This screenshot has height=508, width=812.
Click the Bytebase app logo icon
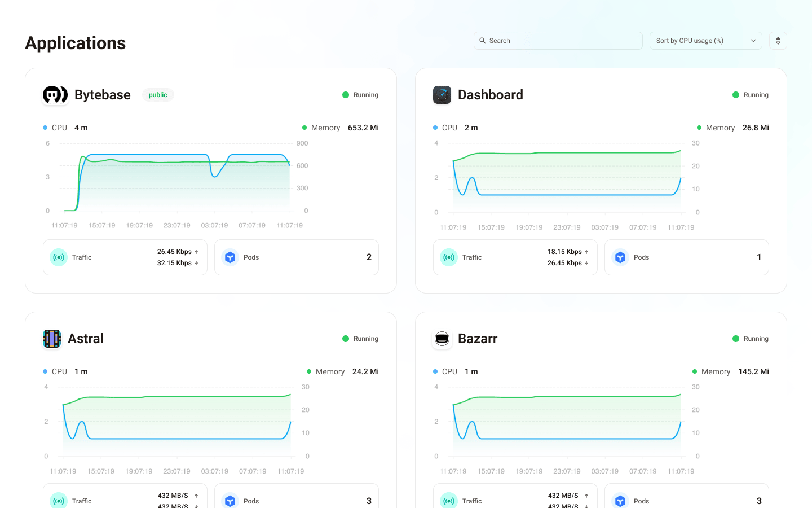point(55,95)
